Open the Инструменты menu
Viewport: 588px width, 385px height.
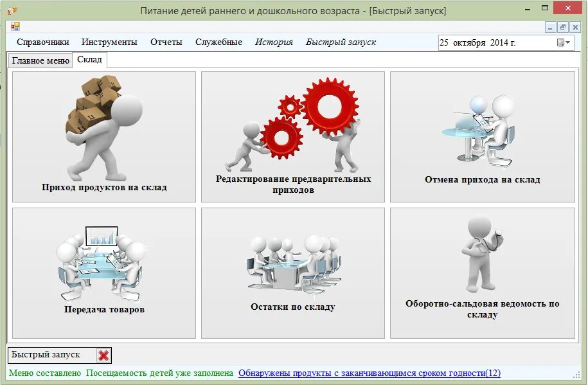[x=109, y=42]
